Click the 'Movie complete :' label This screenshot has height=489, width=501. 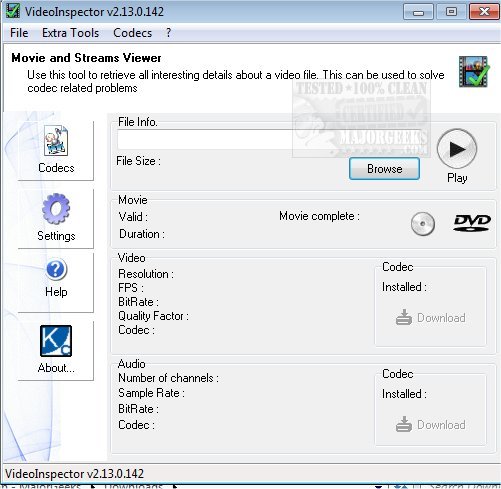point(319,216)
